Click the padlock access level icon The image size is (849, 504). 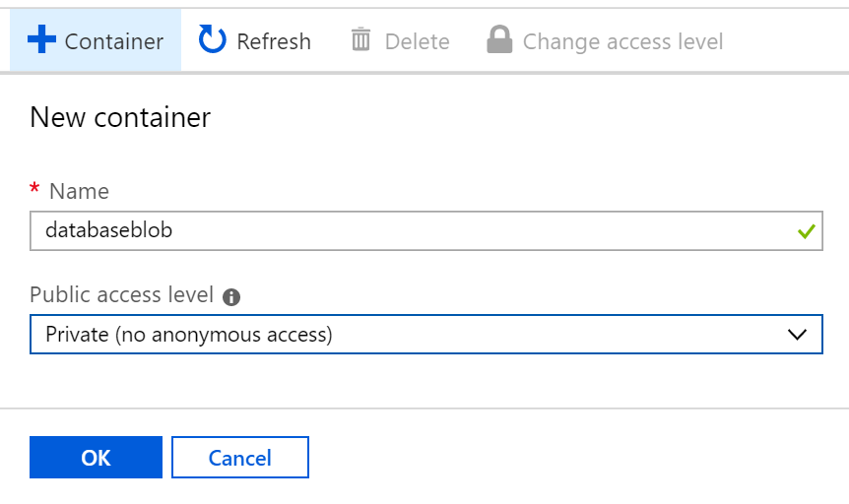click(x=499, y=40)
